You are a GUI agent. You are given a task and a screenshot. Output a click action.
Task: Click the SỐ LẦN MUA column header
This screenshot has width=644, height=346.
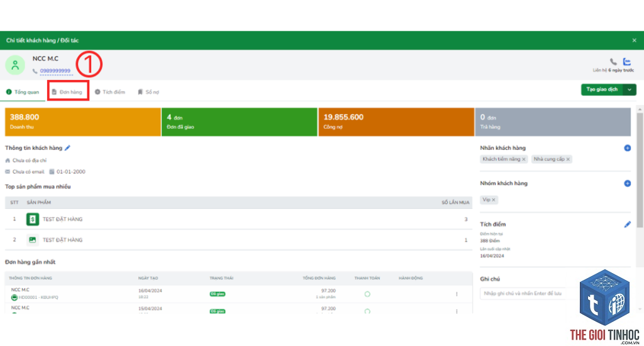[x=455, y=203]
